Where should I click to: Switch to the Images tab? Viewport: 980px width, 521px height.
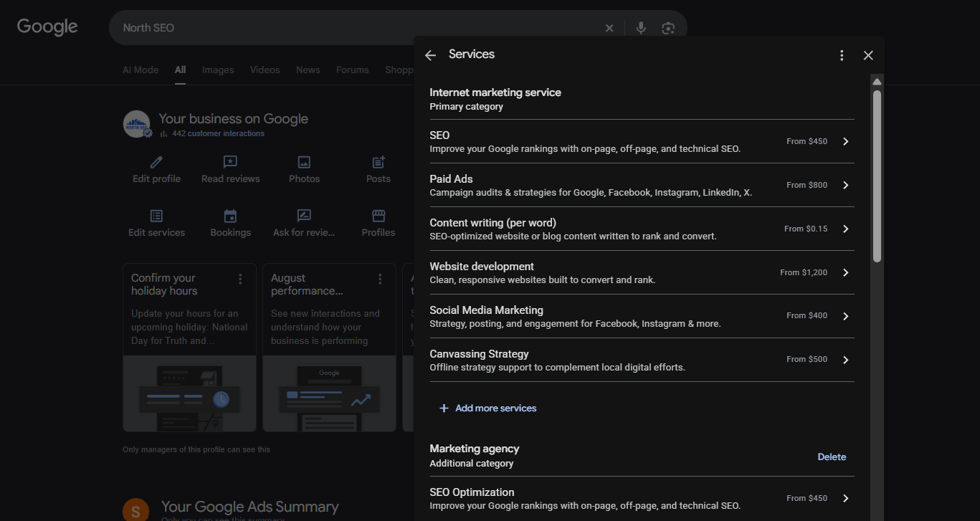[218, 70]
